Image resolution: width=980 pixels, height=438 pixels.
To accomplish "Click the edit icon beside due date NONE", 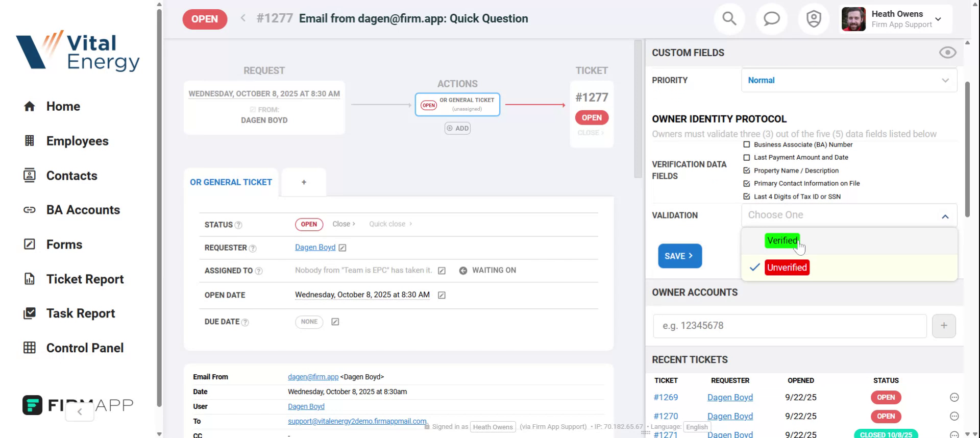I will (x=335, y=322).
